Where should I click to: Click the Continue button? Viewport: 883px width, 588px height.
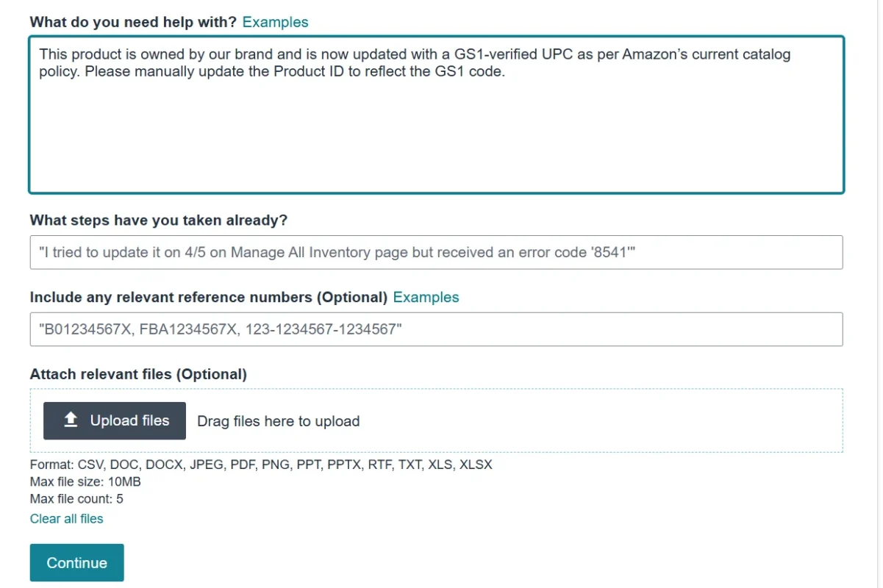tap(76, 562)
